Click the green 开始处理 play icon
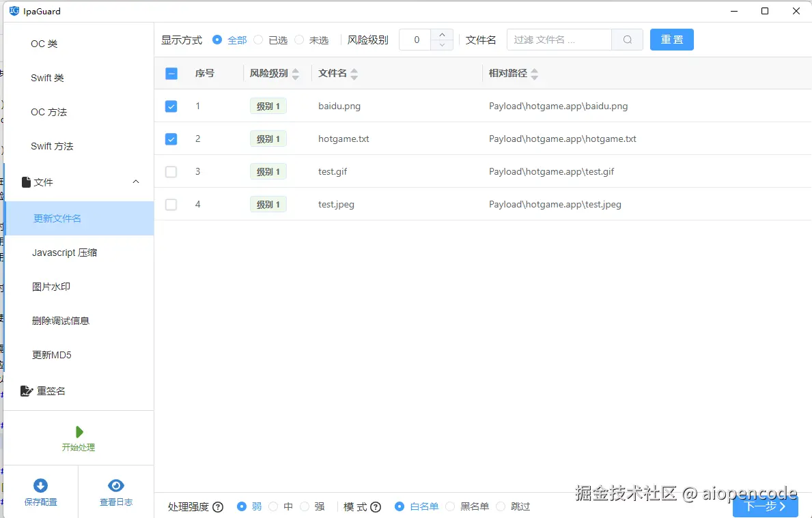This screenshot has width=812, height=518. [x=79, y=431]
